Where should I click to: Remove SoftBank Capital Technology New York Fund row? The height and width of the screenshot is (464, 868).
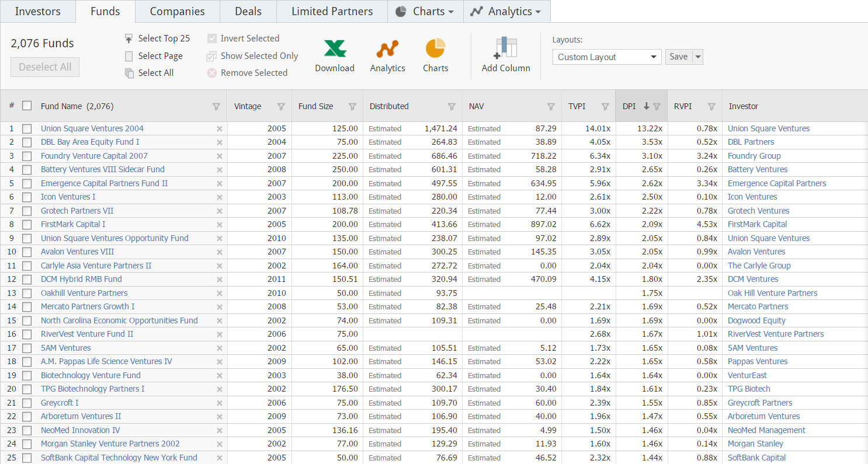pyautogui.click(x=220, y=458)
